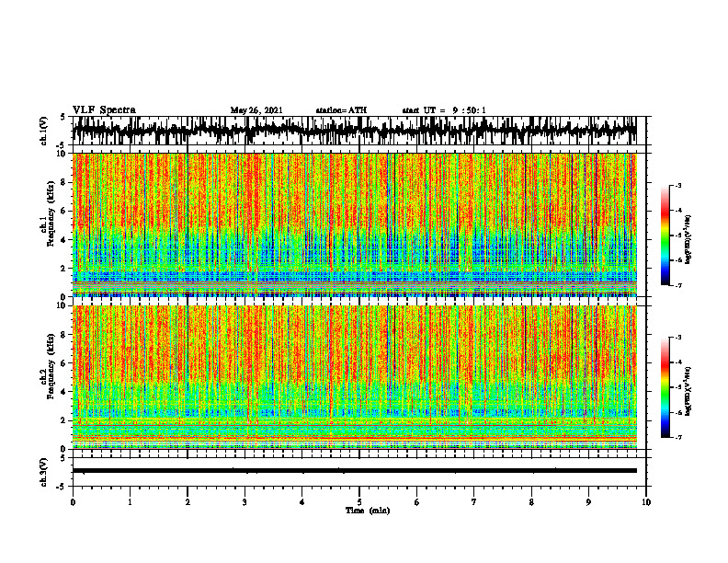Screen dimensions: 728x563
Task: Click the ch.3(V) axis label
Action: coord(44,472)
